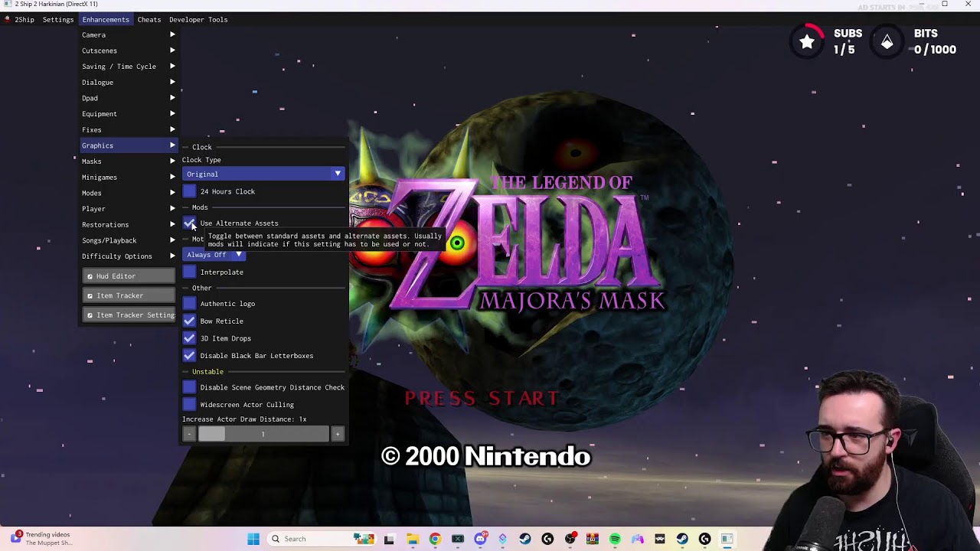Viewport: 980px width, 551px height.
Task: Uncheck the Bow Reticle option
Action: (189, 321)
